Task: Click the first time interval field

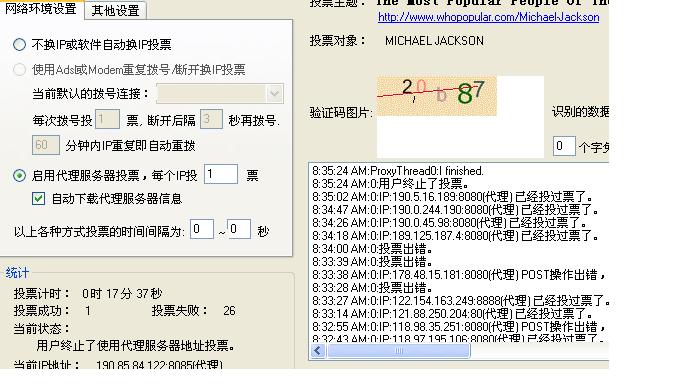Action: 202,229
